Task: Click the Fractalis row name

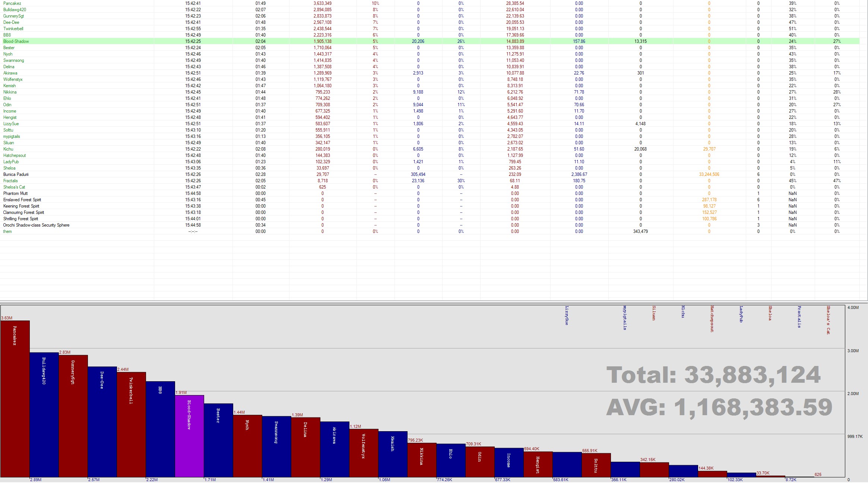Action: tap(10, 181)
